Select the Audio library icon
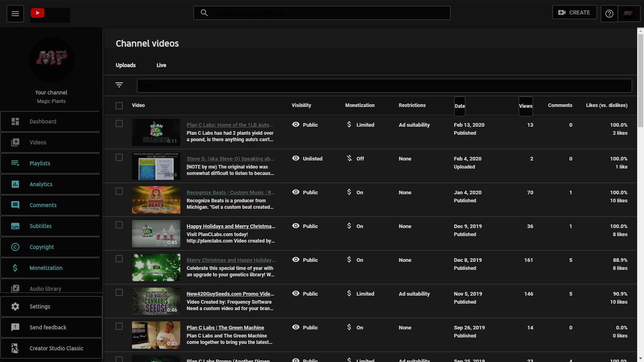 click(x=15, y=288)
